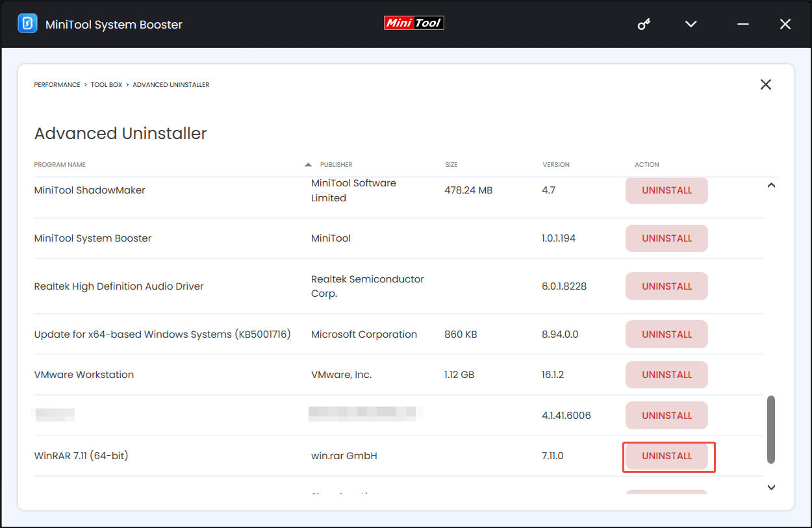
Task: Go to TOOL BOX breadcrumb
Action: 107,85
